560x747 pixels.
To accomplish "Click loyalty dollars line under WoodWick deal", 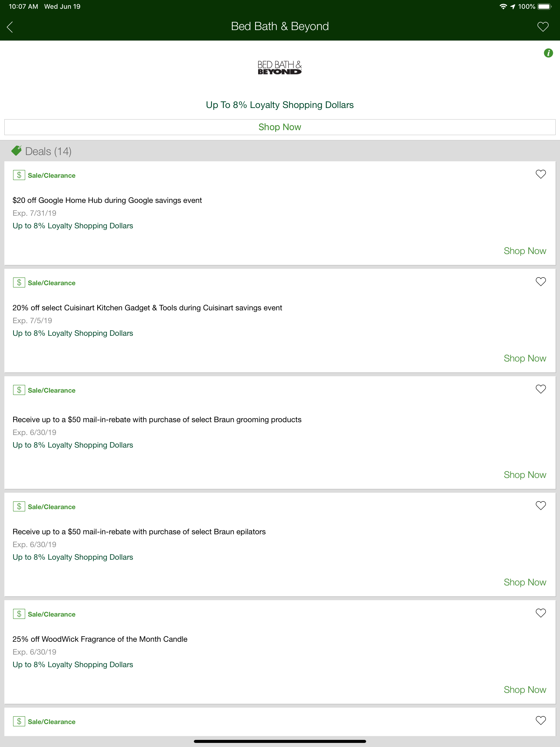I will click(73, 664).
